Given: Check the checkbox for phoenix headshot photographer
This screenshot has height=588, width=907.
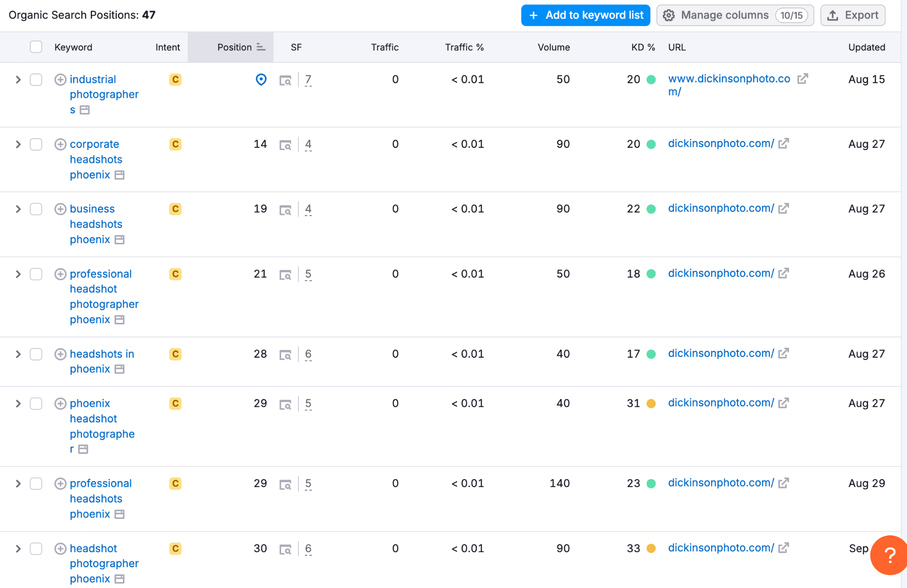Looking at the screenshot, I should [36, 404].
